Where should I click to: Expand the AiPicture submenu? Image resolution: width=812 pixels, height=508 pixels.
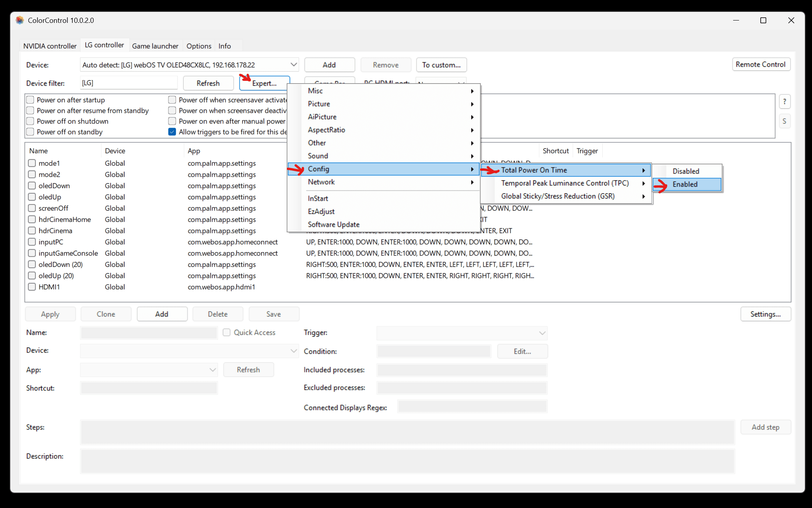click(x=383, y=117)
